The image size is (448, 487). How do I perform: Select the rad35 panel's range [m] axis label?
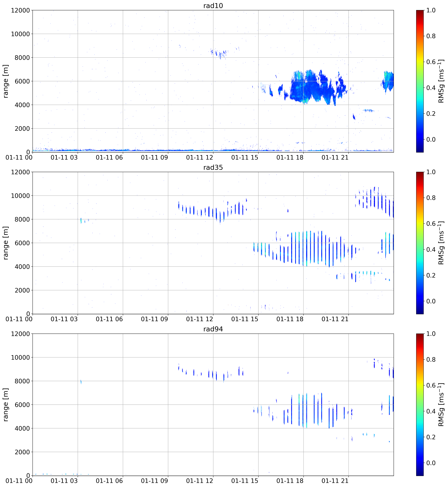point(6,243)
